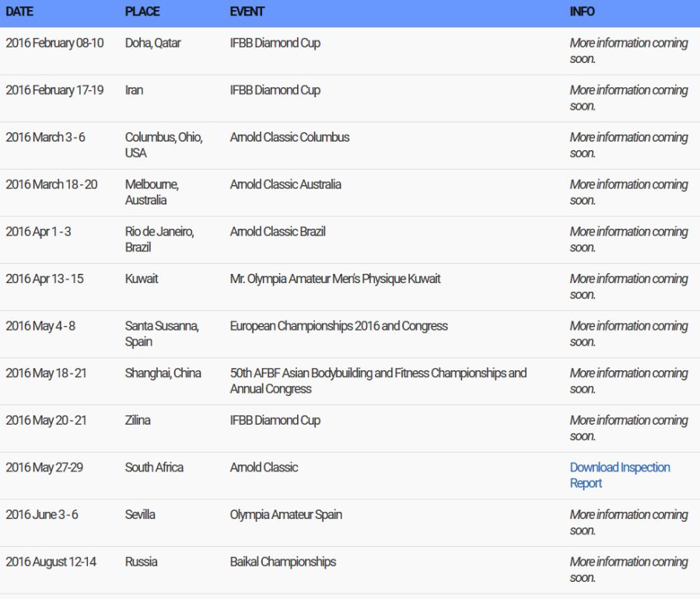Viewport: 700px width, 599px height.
Task: Select the Baikal Championships event name
Action: (x=282, y=562)
